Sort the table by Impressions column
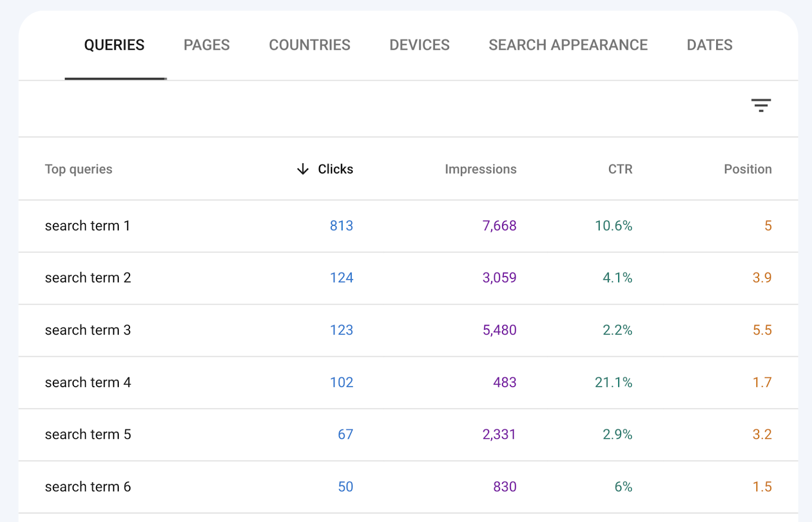The width and height of the screenshot is (812, 522). (480, 169)
